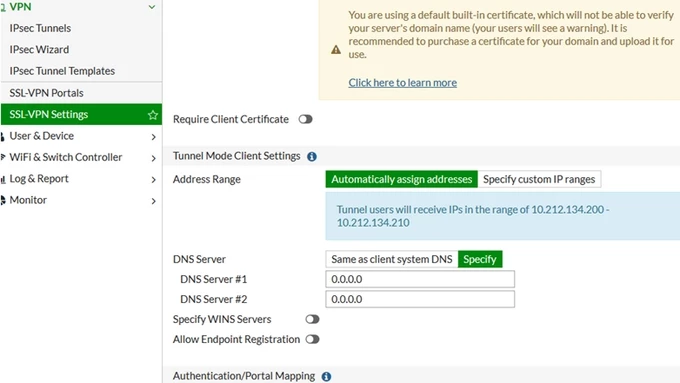Select the Specify DNS server option

coord(480,259)
